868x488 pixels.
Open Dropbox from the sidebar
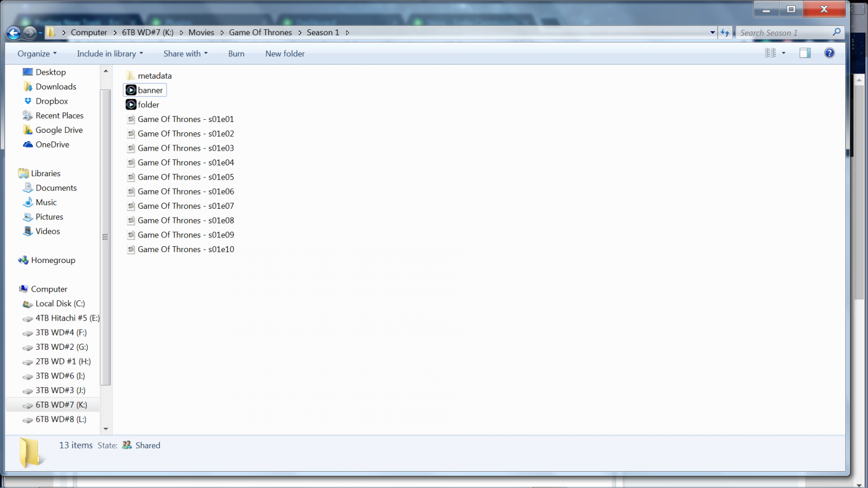[x=52, y=101]
